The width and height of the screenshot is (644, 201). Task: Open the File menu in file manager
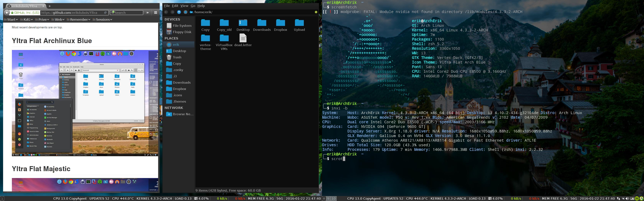coord(167,6)
